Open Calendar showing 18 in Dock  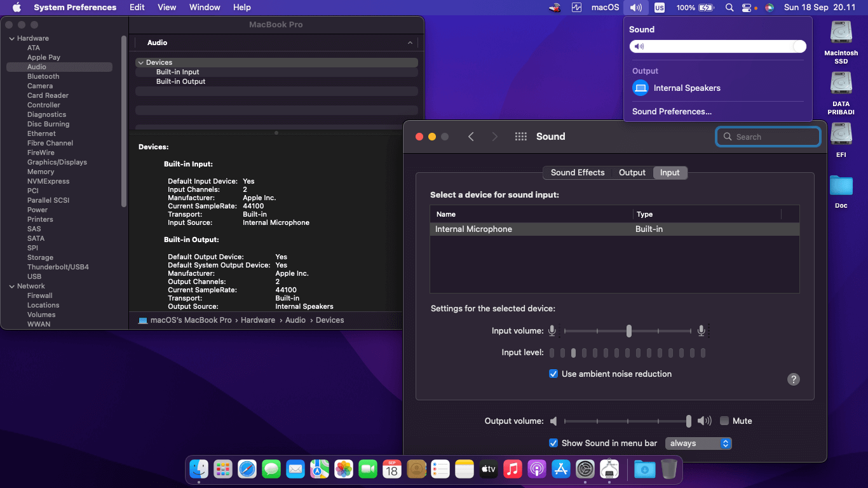click(x=392, y=470)
